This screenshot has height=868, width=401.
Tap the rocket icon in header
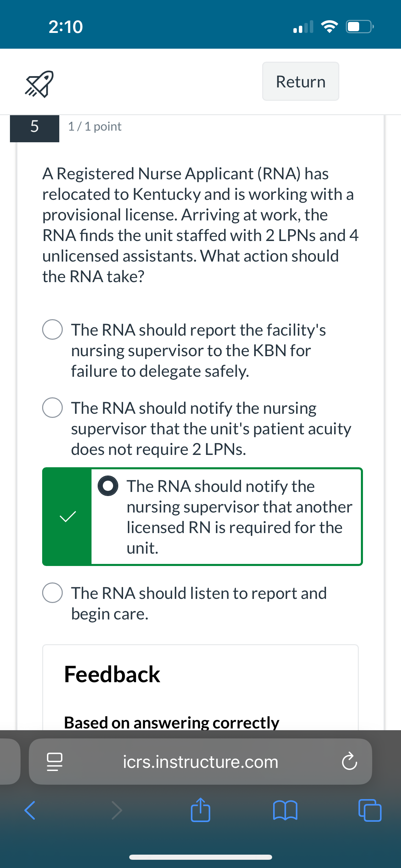pyautogui.click(x=39, y=84)
